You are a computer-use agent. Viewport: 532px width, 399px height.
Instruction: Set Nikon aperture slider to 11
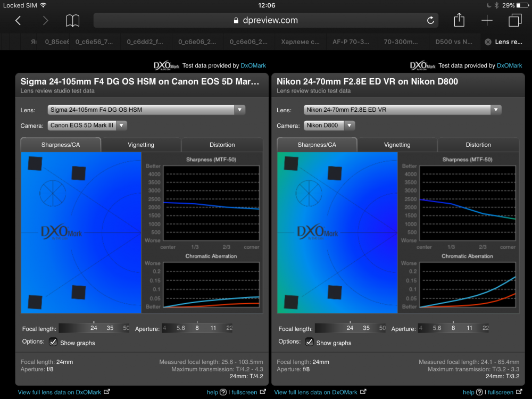[469, 328]
